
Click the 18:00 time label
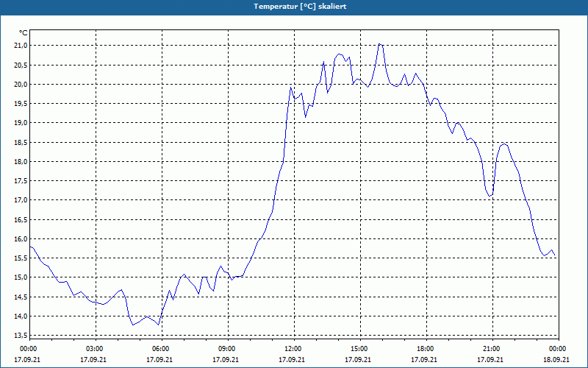pyautogui.click(x=426, y=349)
